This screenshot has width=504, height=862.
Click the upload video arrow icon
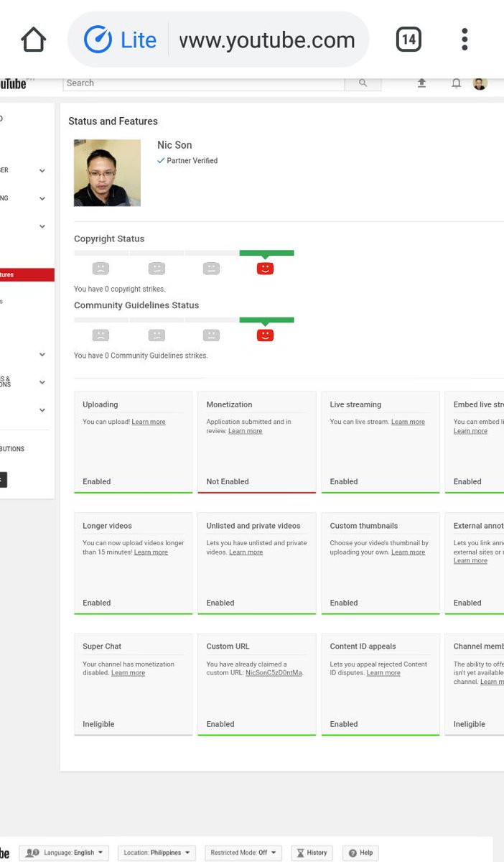[421, 83]
